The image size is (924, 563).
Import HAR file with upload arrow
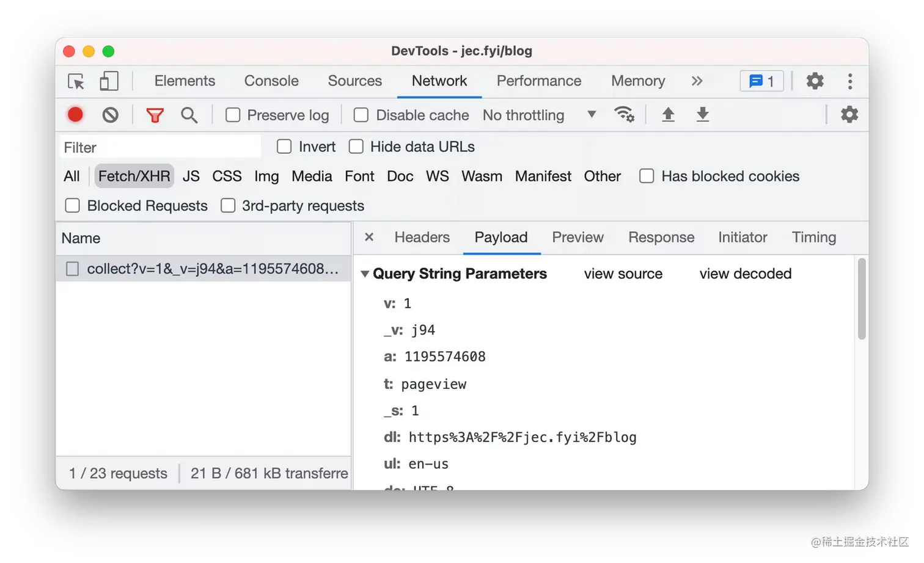coord(668,115)
